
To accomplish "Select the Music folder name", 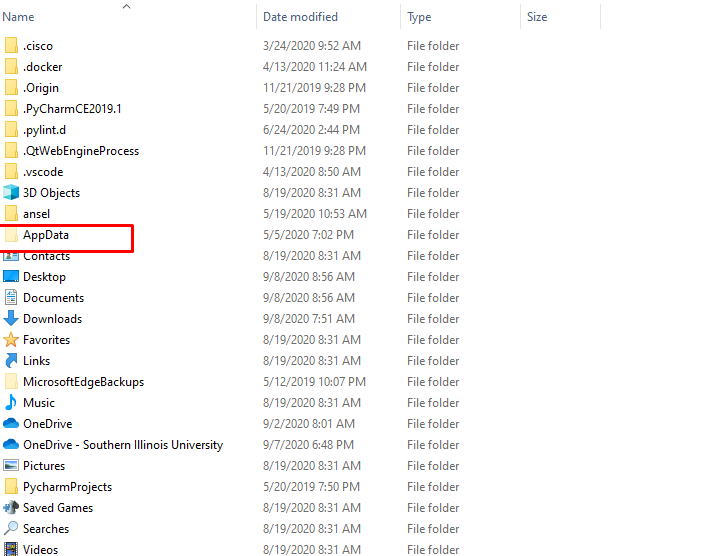I will coord(39,403).
